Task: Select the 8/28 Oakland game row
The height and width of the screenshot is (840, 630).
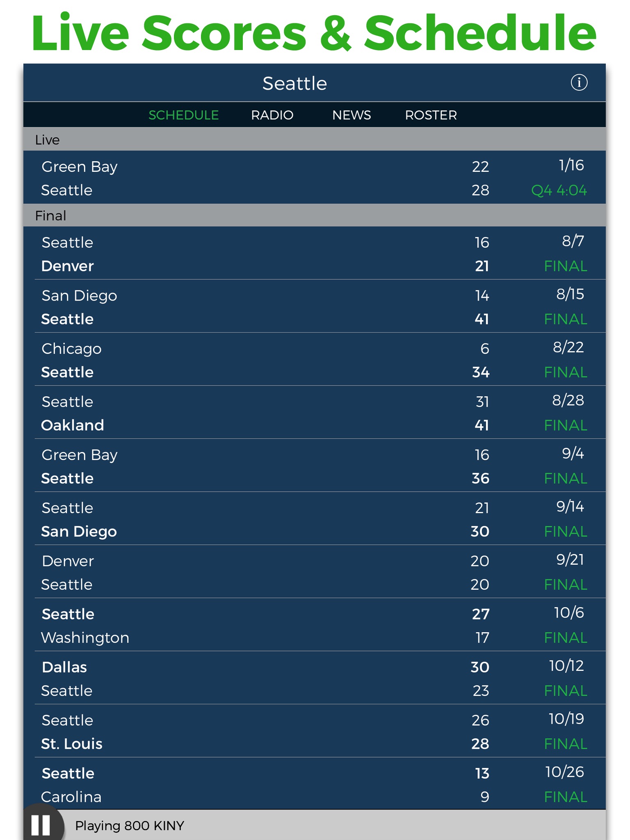Action: (x=314, y=413)
